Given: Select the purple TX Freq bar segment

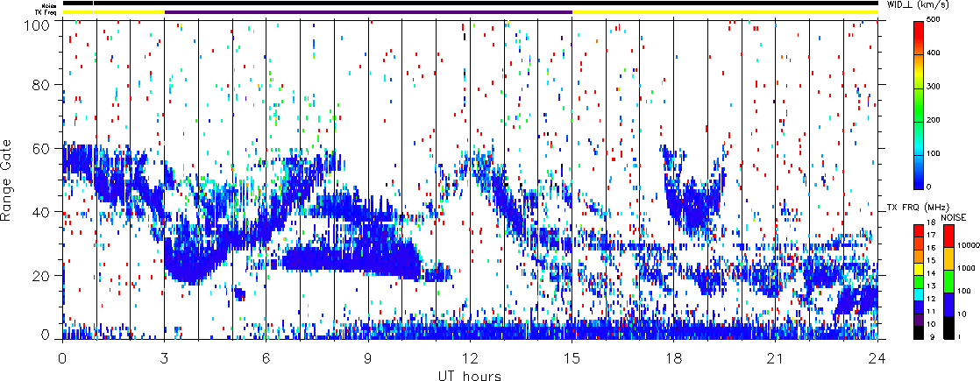Looking at the screenshot, I should 368,11.
